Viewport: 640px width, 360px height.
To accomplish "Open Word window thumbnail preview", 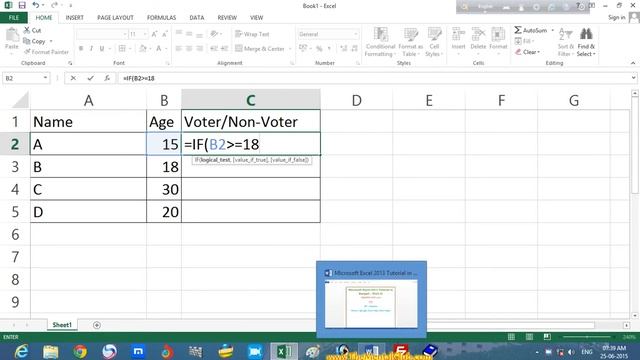I will pyautogui.click(x=371, y=300).
